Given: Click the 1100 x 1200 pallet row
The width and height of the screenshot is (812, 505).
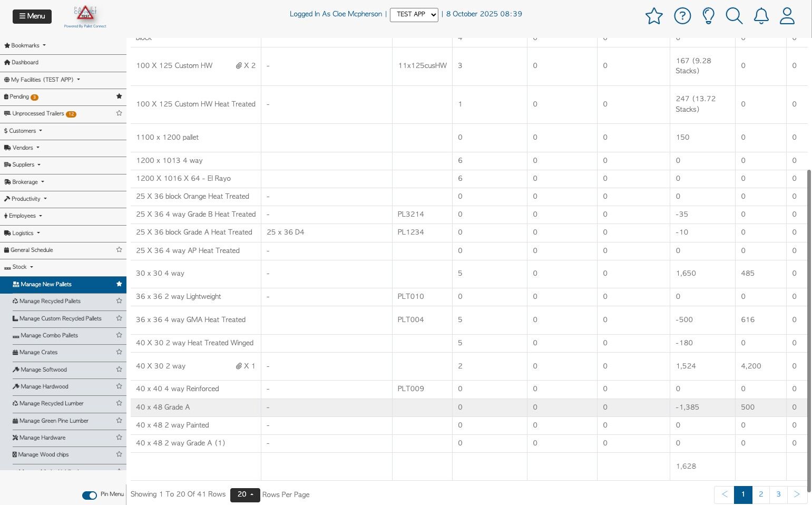Looking at the screenshot, I should point(469,138).
